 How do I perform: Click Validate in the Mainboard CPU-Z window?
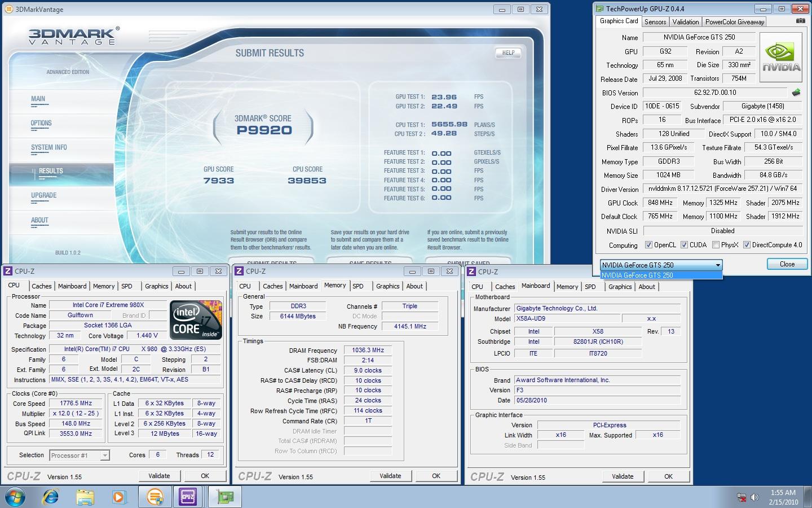pyautogui.click(x=623, y=476)
